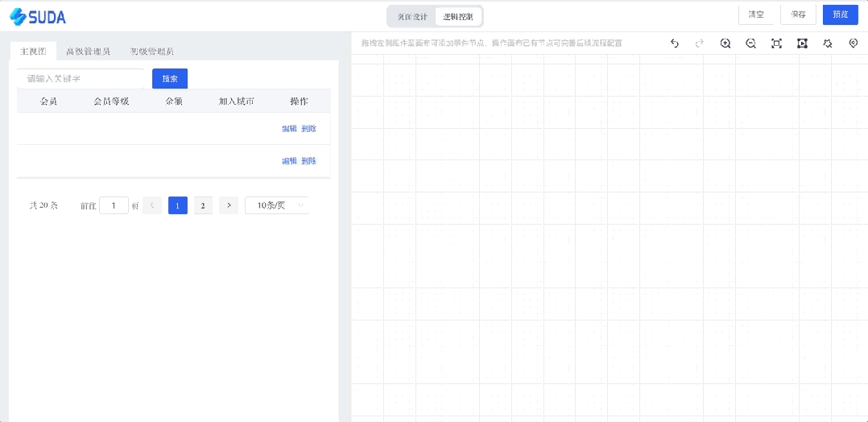Click 编辑 link in first table row

point(290,129)
